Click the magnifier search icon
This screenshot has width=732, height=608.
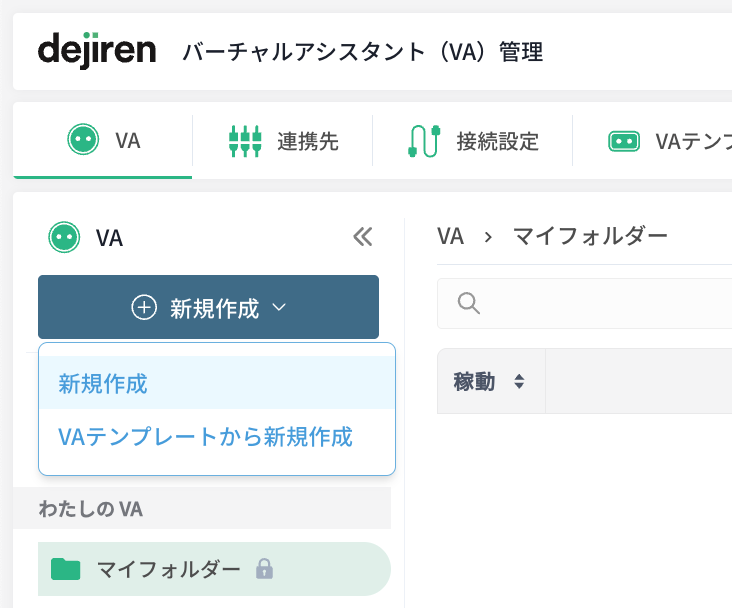[x=468, y=304]
